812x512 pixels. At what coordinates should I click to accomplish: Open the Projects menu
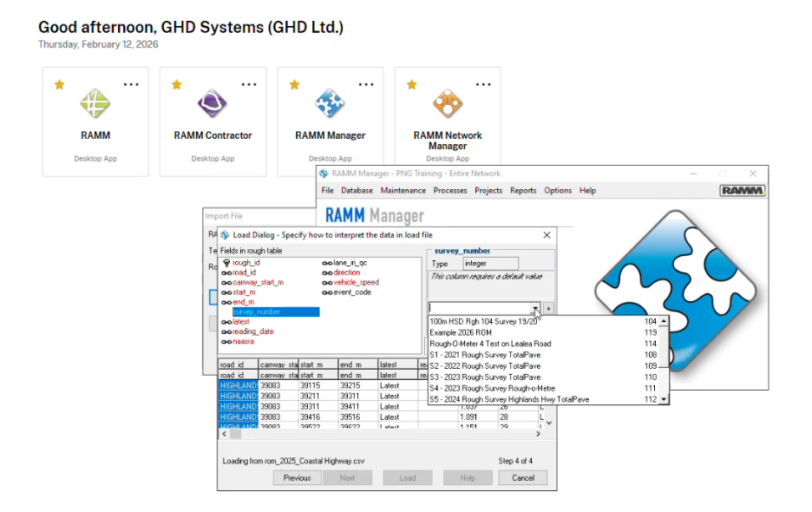coord(488,191)
